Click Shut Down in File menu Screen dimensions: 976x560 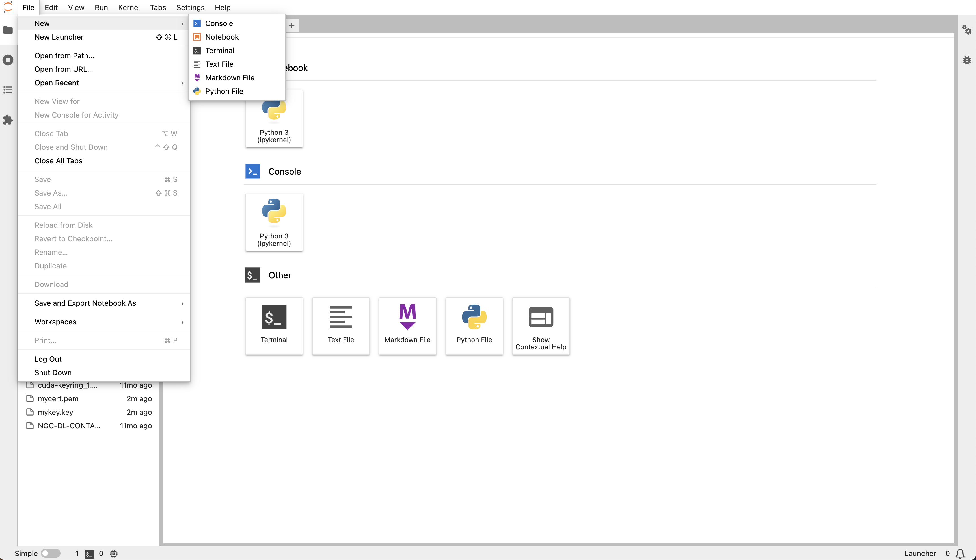(x=53, y=372)
